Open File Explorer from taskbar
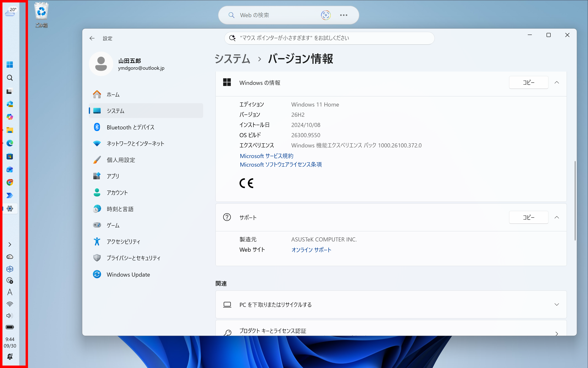588x368 pixels. point(10,130)
